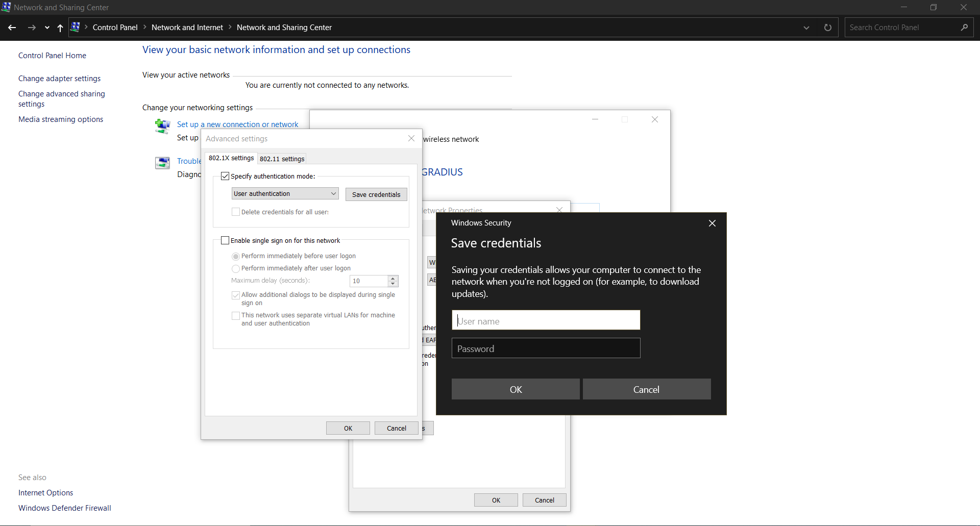
Task: Restore down the Network and Sharing Center window
Action: 934,7
